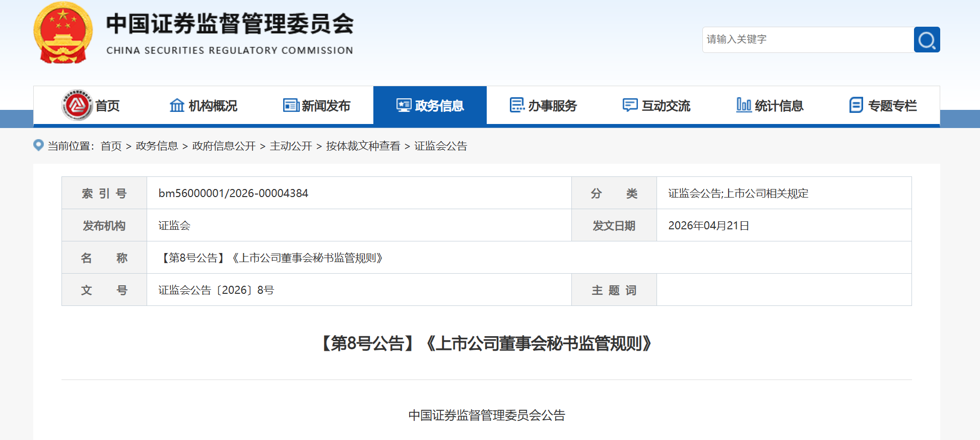Click the 中国证券监督管理委员会公告 subtitle

pos(487,415)
